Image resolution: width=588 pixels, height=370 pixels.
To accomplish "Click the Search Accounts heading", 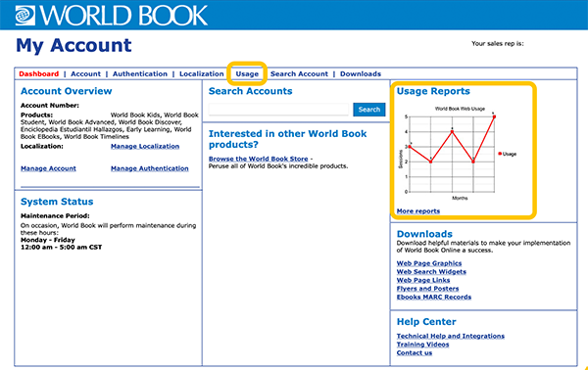I will pos(251,91).
